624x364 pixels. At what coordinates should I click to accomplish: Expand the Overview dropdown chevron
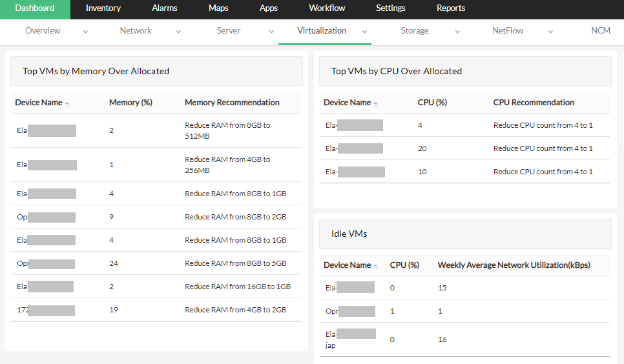[86, 31]
